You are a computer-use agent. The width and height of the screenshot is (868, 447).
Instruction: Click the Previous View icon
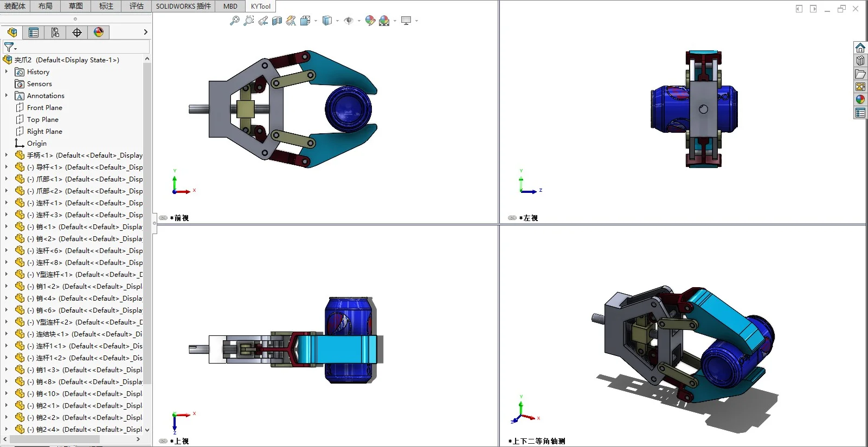[x=263, y=21]
